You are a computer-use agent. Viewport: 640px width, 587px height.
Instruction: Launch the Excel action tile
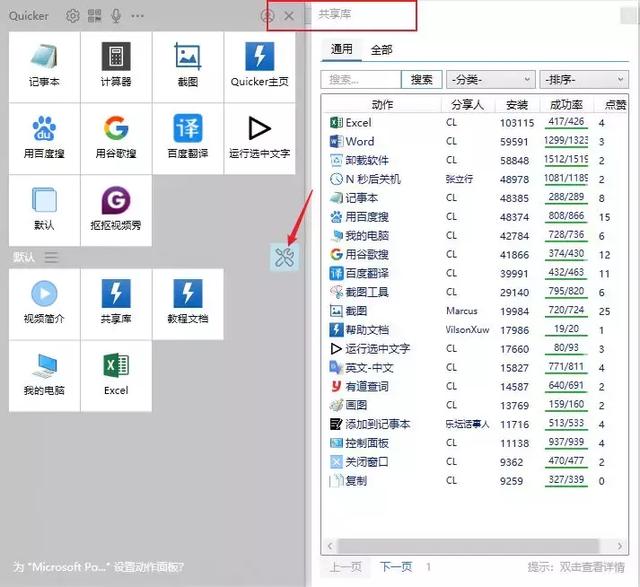click(116, 376)
